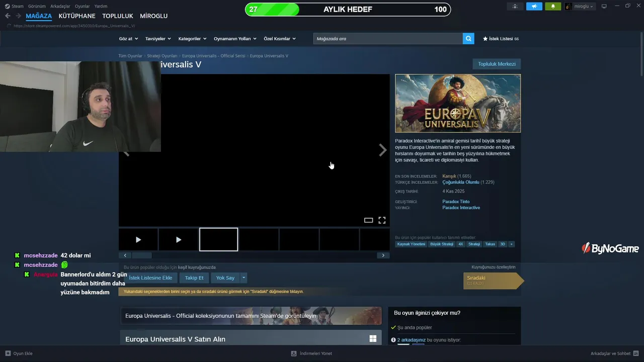Open Paradox Interactive publisher link
This screenshot has height=362, width=644.
pos(461,208)
